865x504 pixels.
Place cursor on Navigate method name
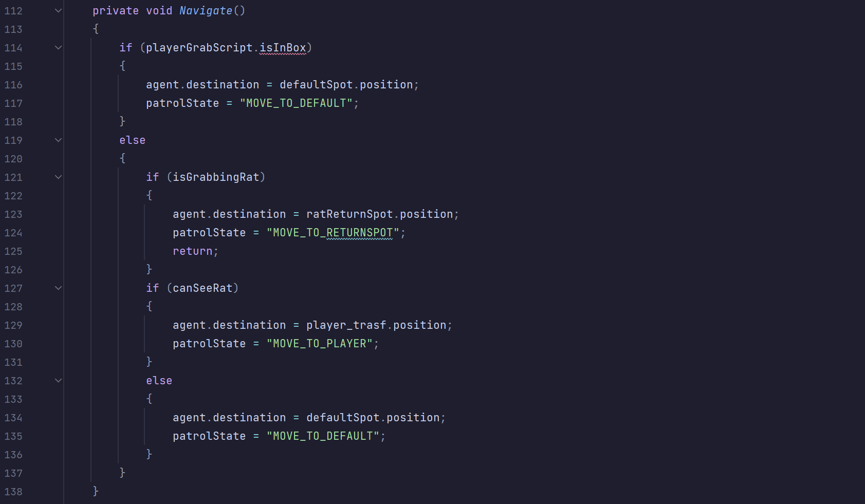(206, 11)
